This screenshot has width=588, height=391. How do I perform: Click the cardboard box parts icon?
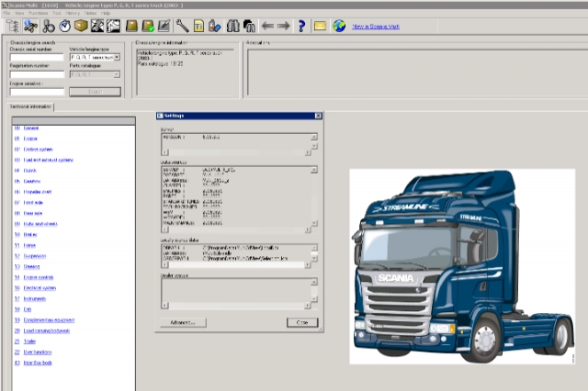(x=81, y=27)
